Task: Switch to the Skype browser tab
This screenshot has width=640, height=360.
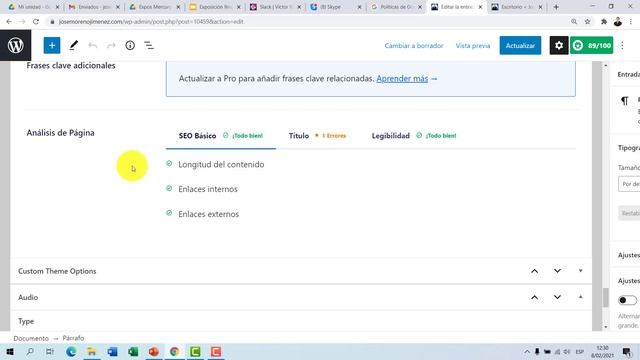Action: (335, 7)
